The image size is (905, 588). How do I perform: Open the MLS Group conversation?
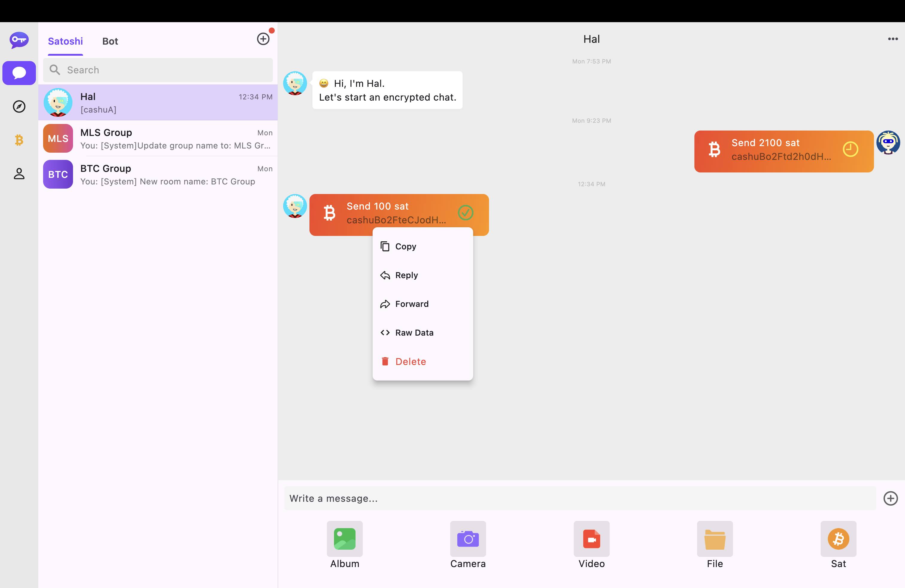coord(158,138)
